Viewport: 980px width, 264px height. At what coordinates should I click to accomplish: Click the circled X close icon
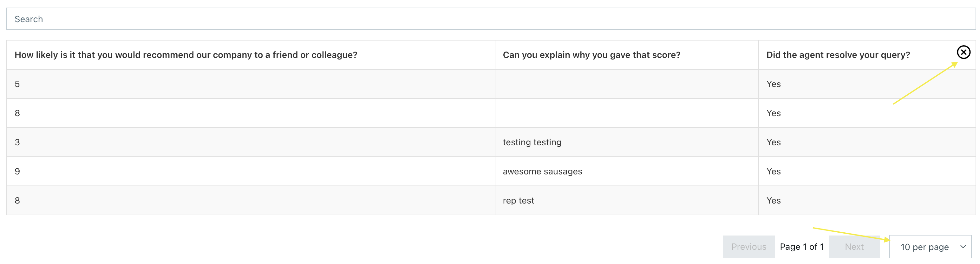[x=963, y=52]
